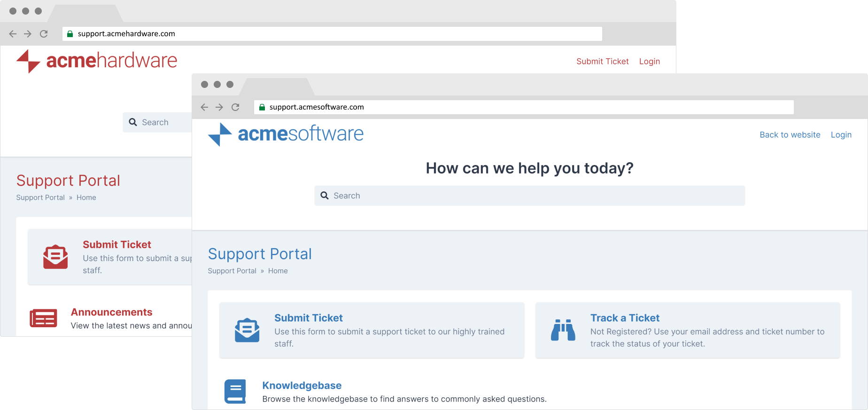This screenshot has width=868, height=410.
Task: Click the red Submit Ticket envelope icon
Action: pos(55,257)
